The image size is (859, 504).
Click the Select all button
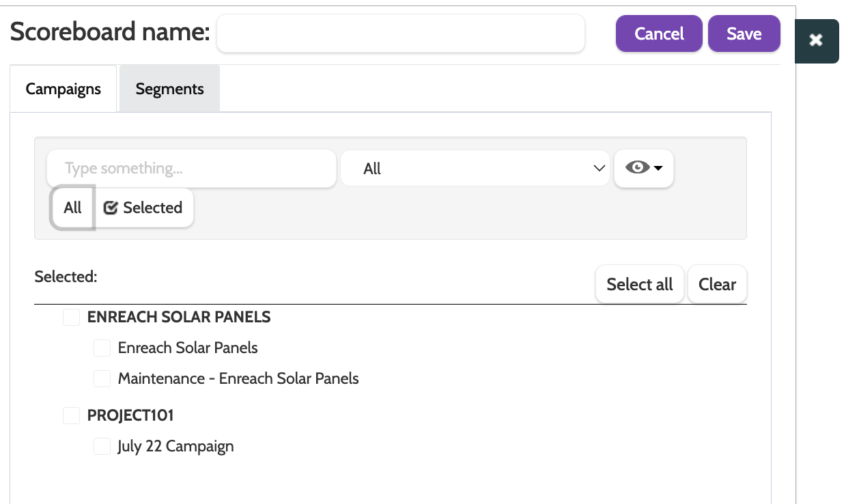[x=640, y=285]
